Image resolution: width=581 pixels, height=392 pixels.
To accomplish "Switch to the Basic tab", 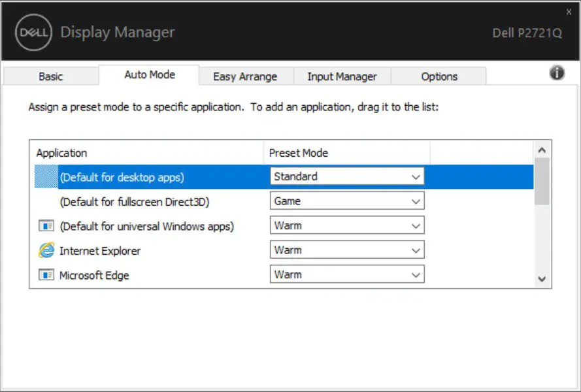I will point(50,76).
